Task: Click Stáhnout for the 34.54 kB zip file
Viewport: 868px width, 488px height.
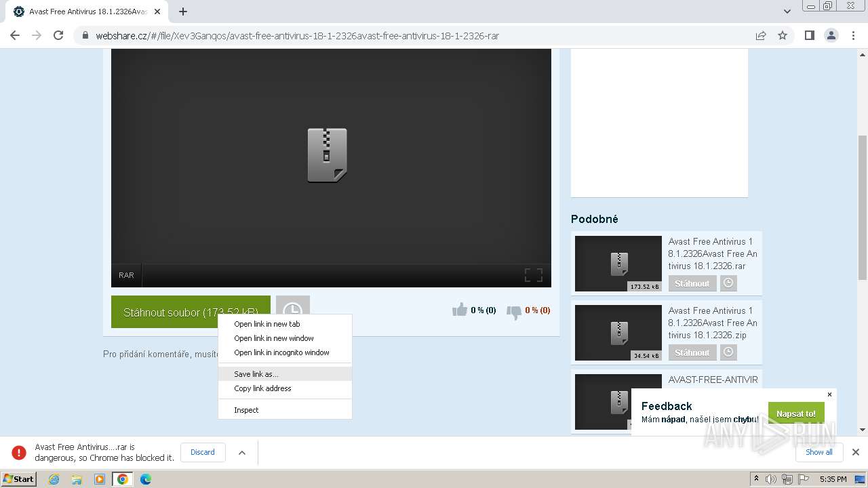Action: 692,352
